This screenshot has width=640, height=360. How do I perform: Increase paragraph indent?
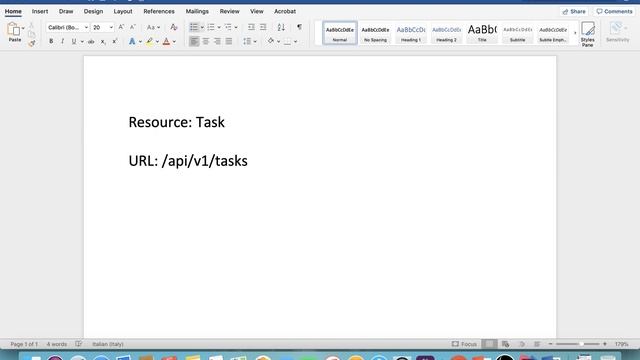(x=263, y=27)
